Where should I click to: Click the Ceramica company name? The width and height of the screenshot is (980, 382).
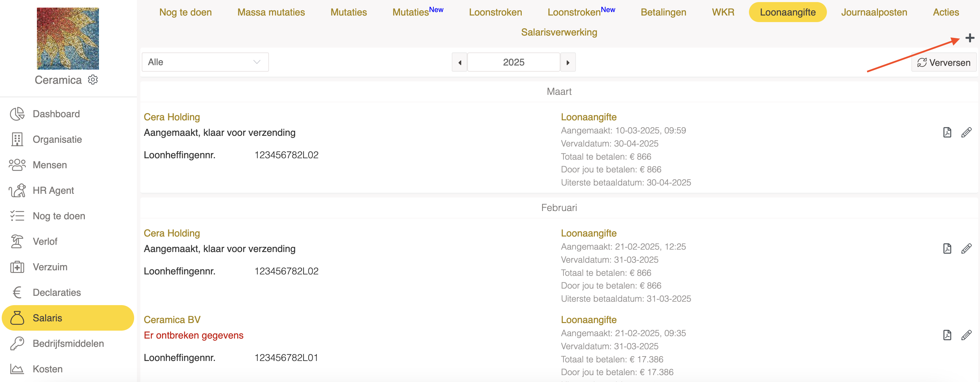click(x=58, y=80)
